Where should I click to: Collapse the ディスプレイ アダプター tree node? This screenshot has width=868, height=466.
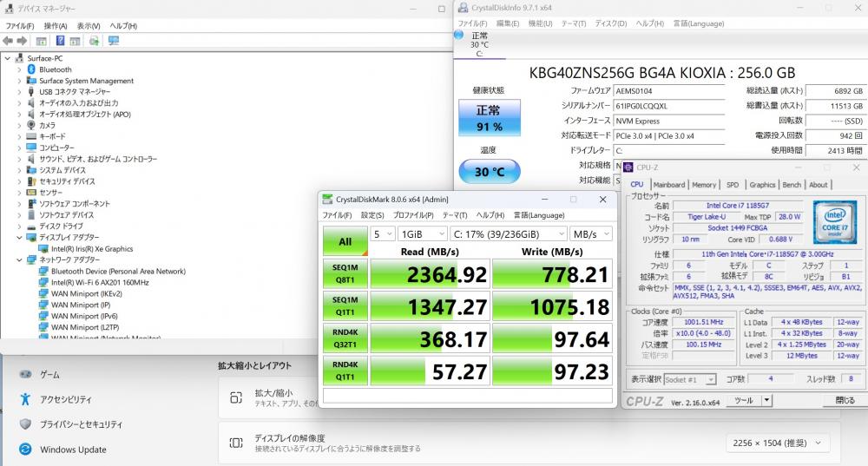tap(20, 237)
